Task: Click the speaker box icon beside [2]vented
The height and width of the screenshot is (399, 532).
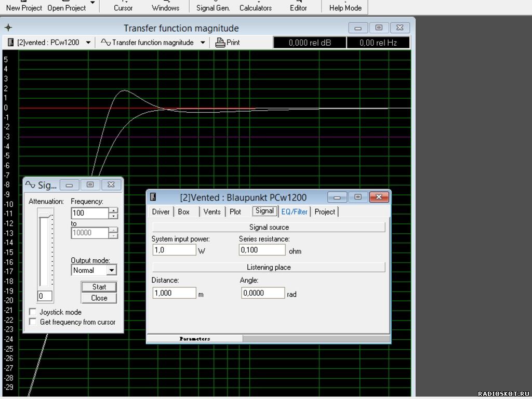Action: [10, 43]
